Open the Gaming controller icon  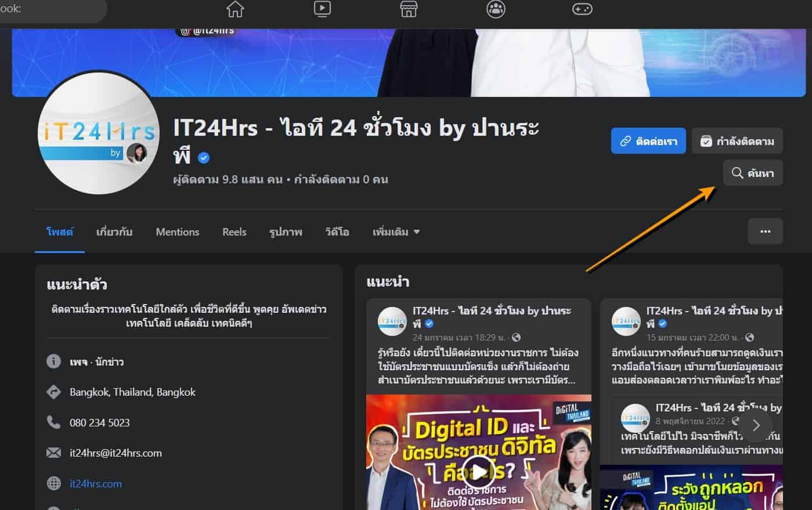point(582,9)
